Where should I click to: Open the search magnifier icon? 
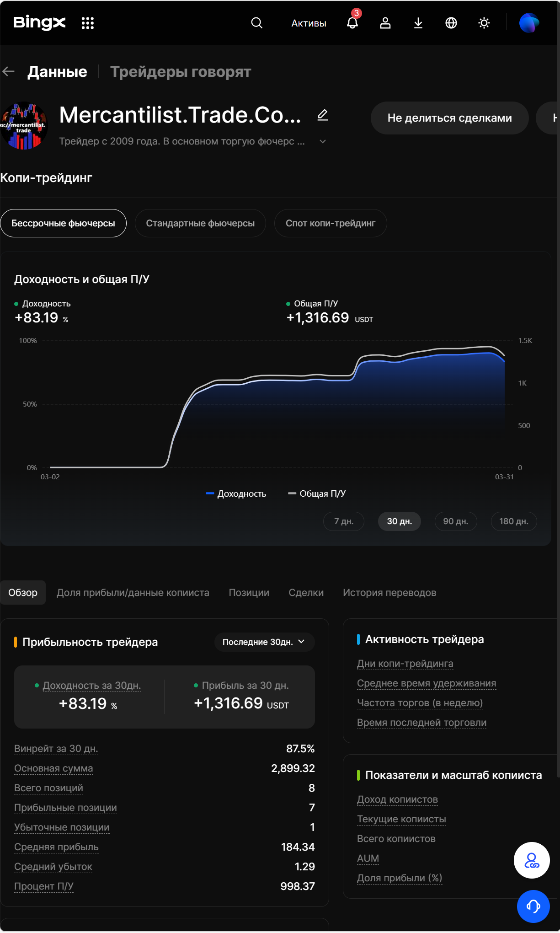click(x=257, y=23)
